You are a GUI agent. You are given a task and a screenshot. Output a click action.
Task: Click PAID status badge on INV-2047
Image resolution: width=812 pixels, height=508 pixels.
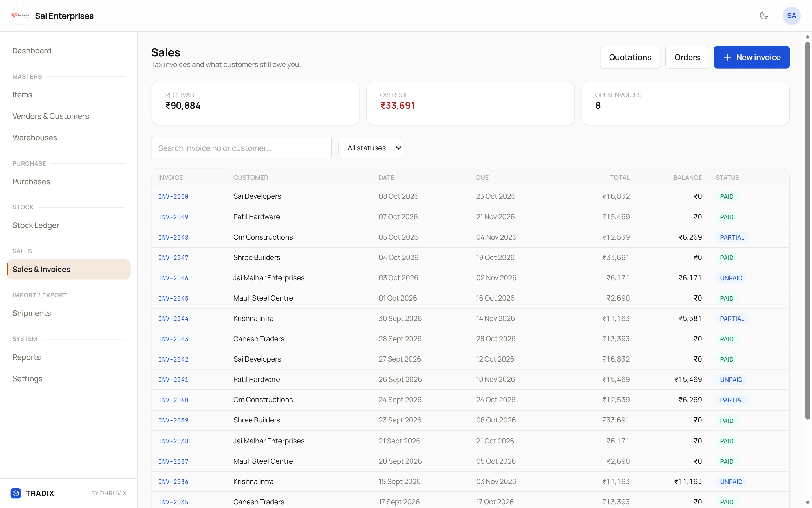point(727,258)
